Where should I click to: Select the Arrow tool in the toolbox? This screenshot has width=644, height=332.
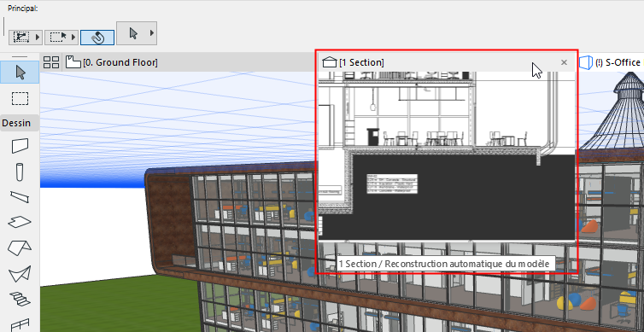click(20, 73)
